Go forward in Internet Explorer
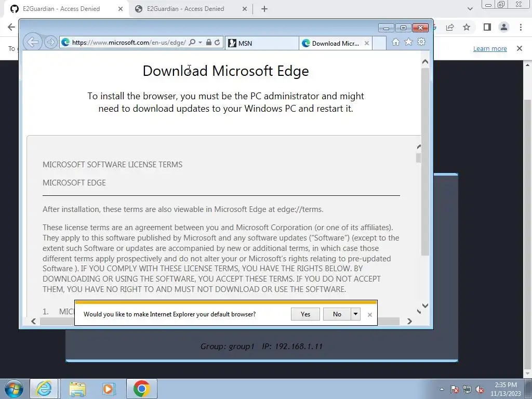This screenshot has height=399, width=532. [x=50, y=43]
